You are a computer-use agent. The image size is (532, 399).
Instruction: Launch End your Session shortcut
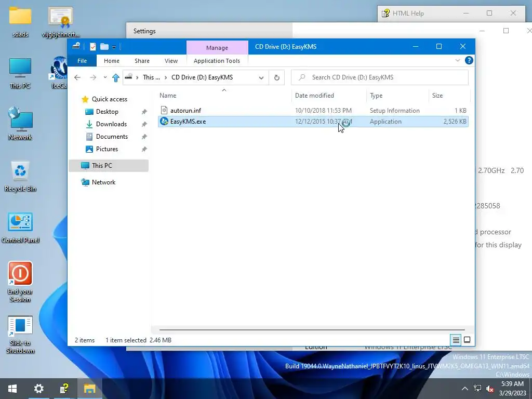[x=20, y=281]
